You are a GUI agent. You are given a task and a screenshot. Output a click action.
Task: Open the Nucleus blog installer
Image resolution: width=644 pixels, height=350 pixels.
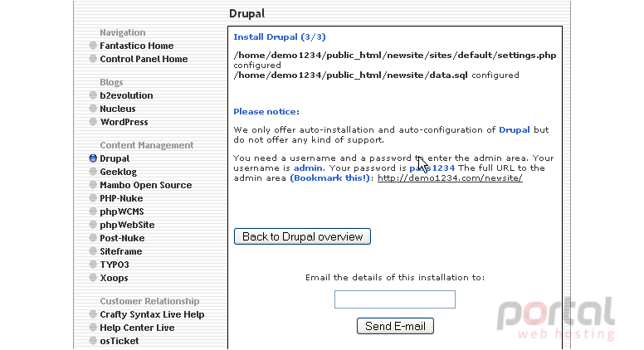[118, 109]
